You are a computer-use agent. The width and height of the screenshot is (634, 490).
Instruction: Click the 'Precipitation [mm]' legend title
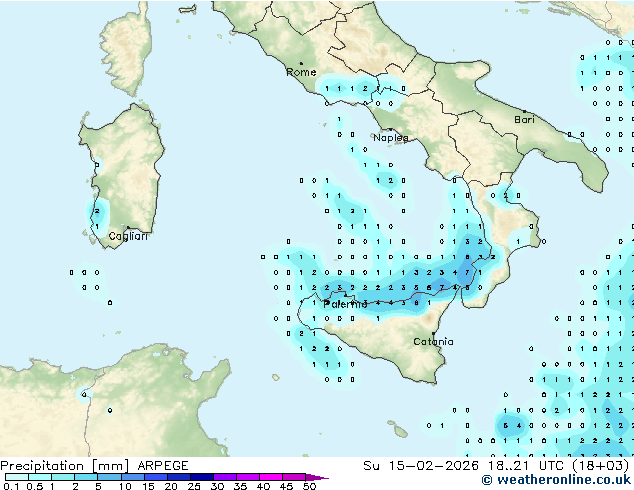[x=65, y=466]
